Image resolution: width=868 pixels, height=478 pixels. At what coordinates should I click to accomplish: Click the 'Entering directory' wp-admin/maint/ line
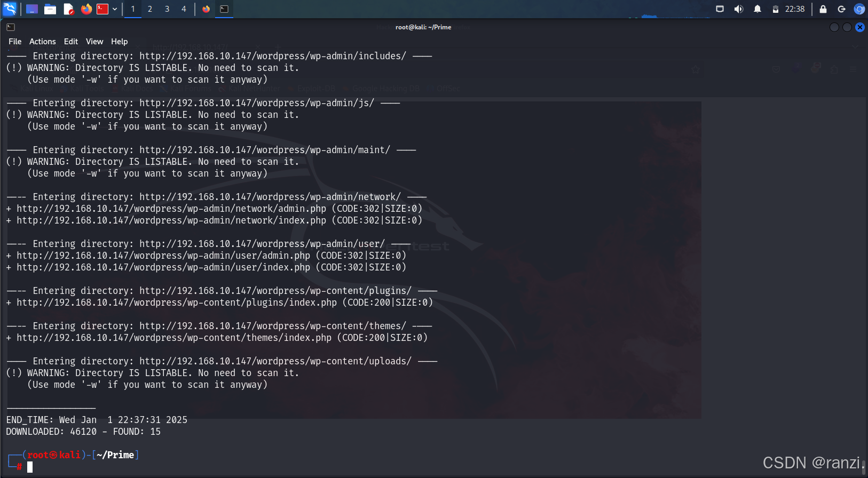211,150
